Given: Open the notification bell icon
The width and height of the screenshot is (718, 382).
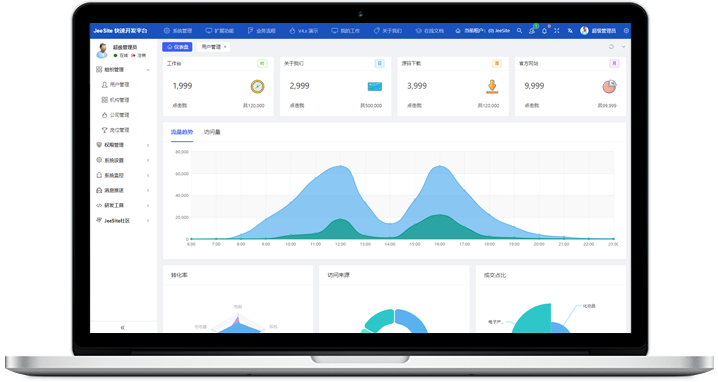Looking at the screenshot, I should (544, 31).
